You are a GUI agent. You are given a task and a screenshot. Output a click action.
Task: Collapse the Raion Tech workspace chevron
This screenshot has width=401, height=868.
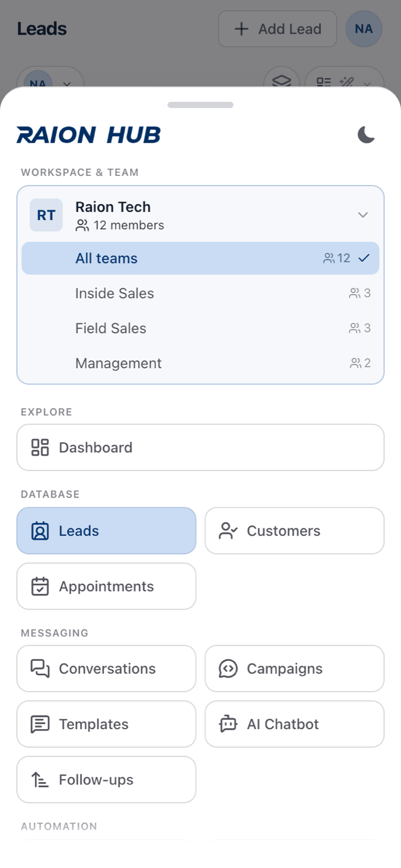click(363, 215)
